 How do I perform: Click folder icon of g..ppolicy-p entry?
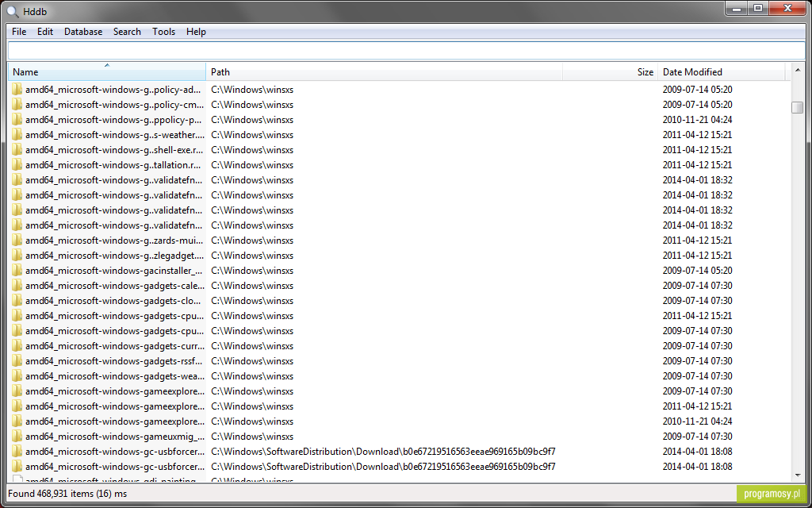17,120
